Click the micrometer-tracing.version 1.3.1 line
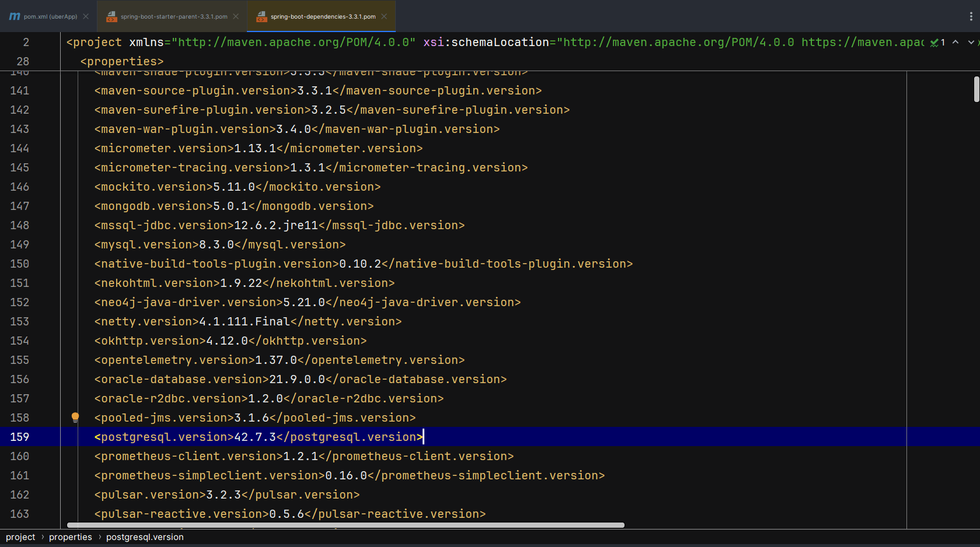Screen dimensions: 980x547 click(311, 167)
